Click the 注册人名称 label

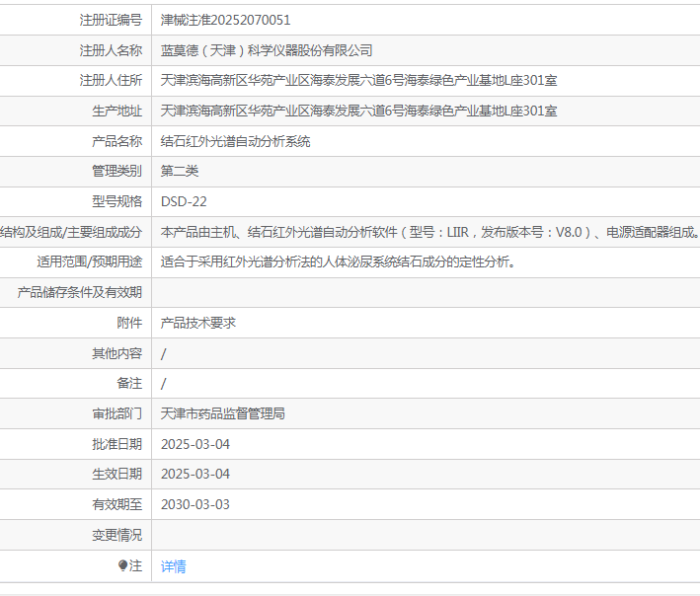click(111, 50)
